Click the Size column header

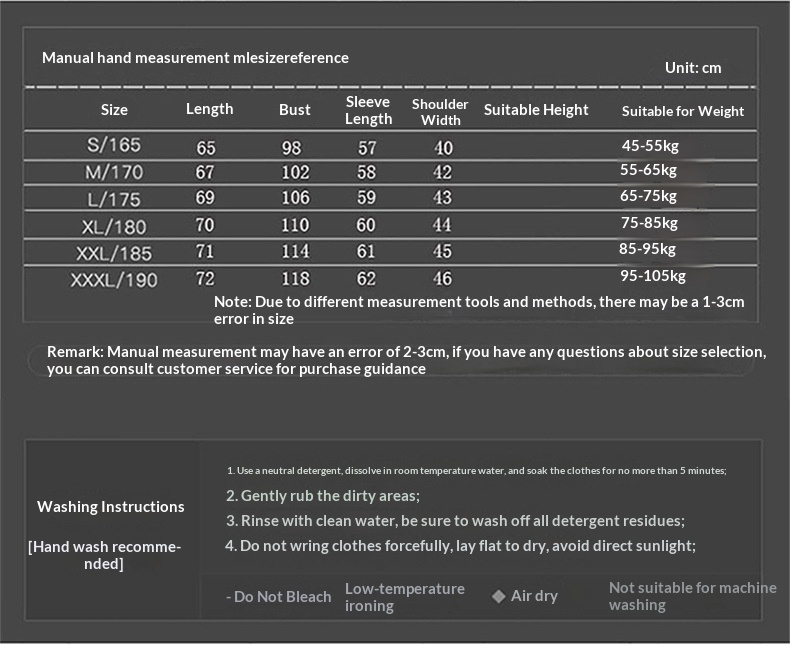(x=114, y=110)
